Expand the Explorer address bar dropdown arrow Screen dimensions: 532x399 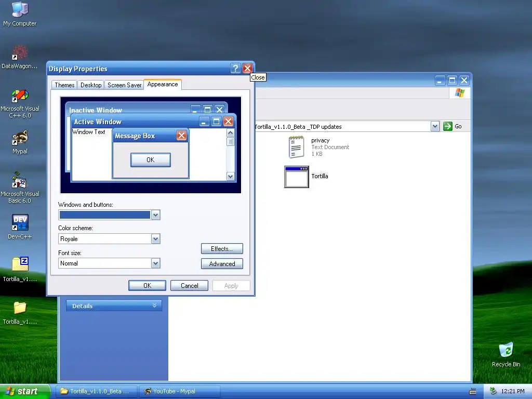pos(435,127)
